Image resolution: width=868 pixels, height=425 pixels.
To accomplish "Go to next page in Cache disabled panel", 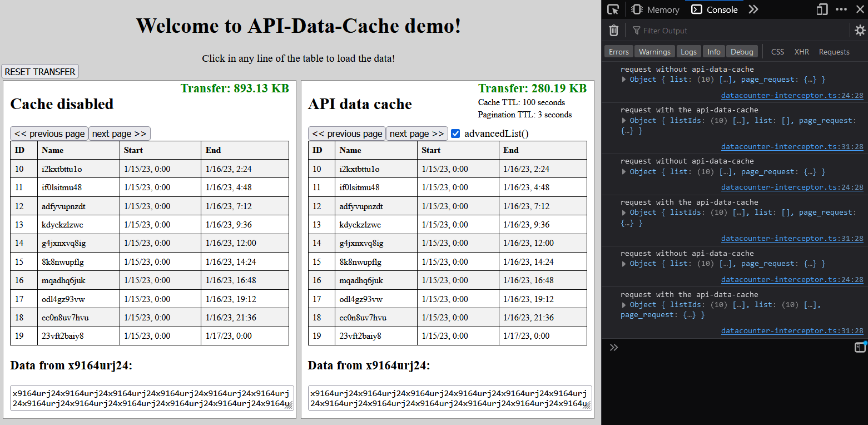I will [x=120, y=134].
